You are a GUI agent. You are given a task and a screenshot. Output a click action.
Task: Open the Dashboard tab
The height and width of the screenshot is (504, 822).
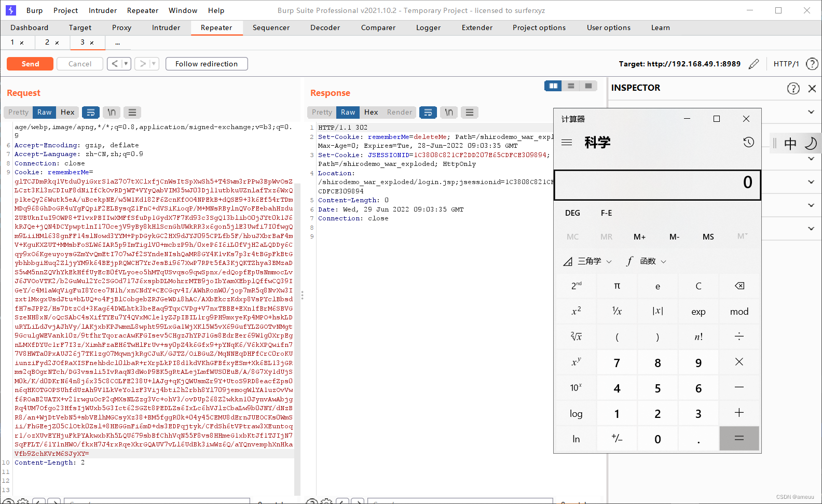tap(29, 27)
